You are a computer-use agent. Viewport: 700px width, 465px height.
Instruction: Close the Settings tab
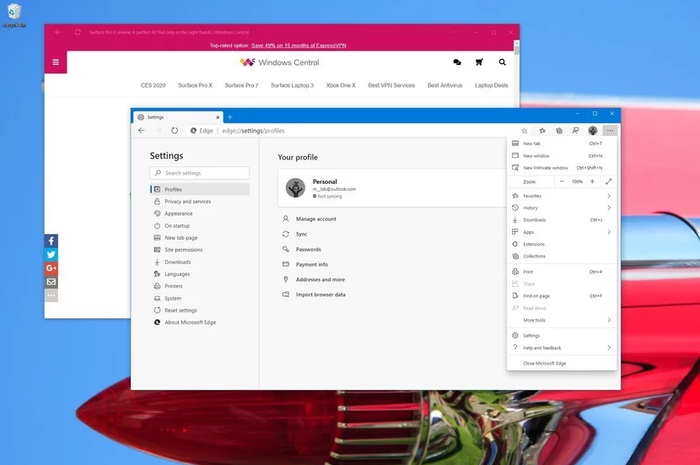coord(218,117)
